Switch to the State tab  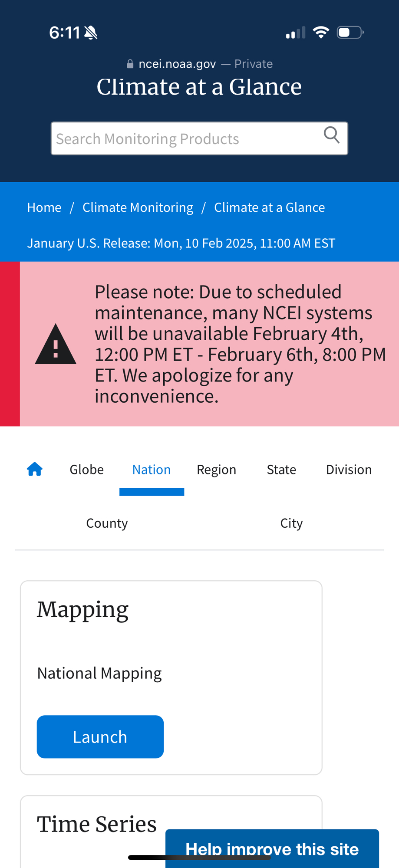[281, 470]
